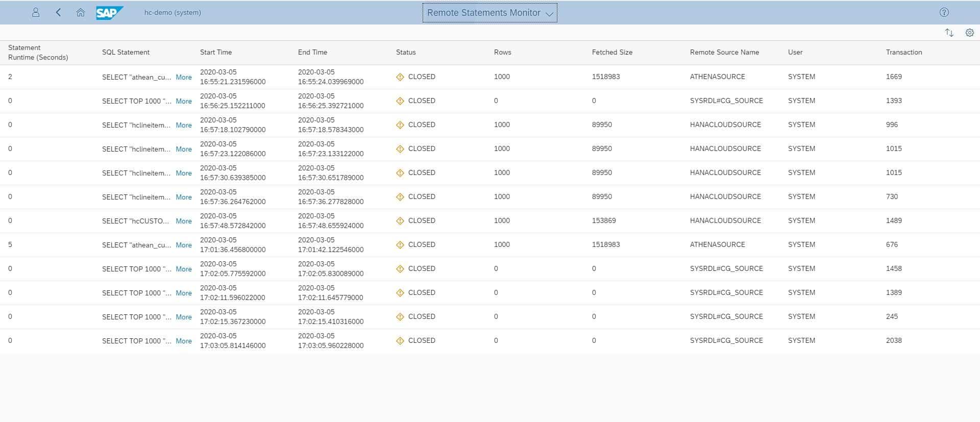980x422 pixels.
Task: Select CLOSED status in transaction 1458 row
Action: tap(422, 268)
